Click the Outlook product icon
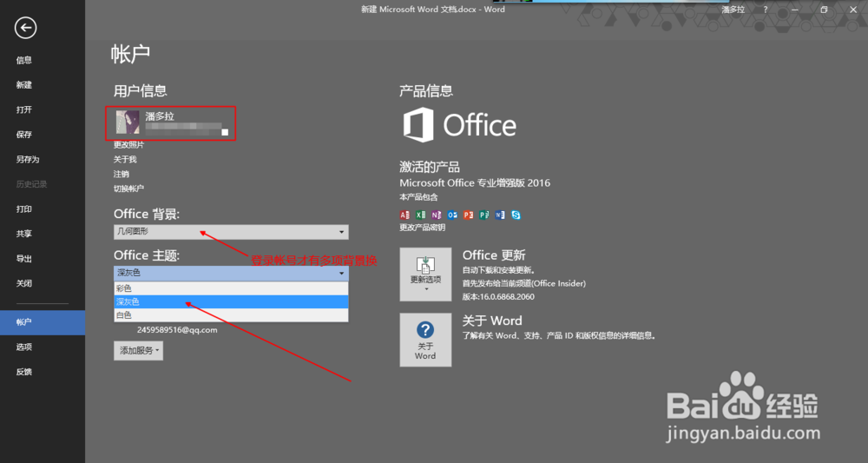 pos(452,215)
